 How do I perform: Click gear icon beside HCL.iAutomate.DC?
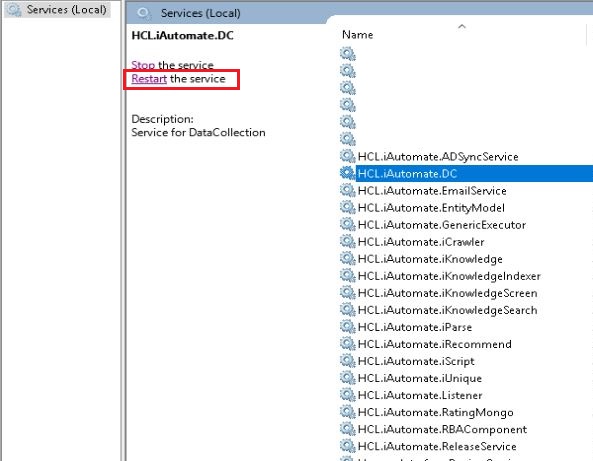pos(348,173)
